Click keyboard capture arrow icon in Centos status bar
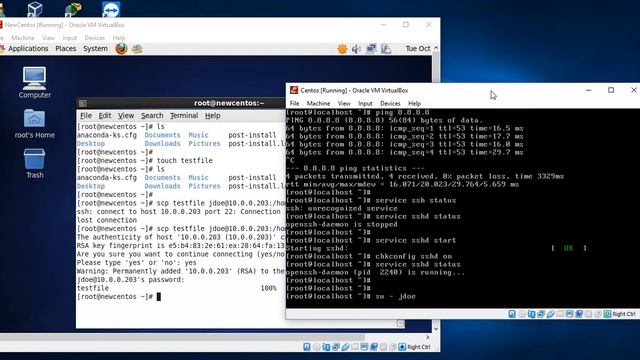 pyautogui.click(x=607, y=314)
